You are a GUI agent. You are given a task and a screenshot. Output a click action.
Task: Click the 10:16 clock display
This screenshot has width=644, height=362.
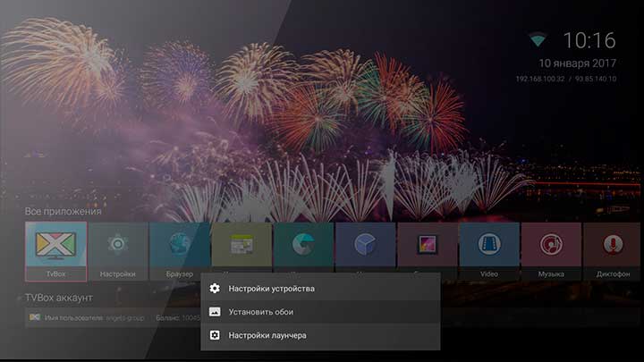[x=589, y=40]
